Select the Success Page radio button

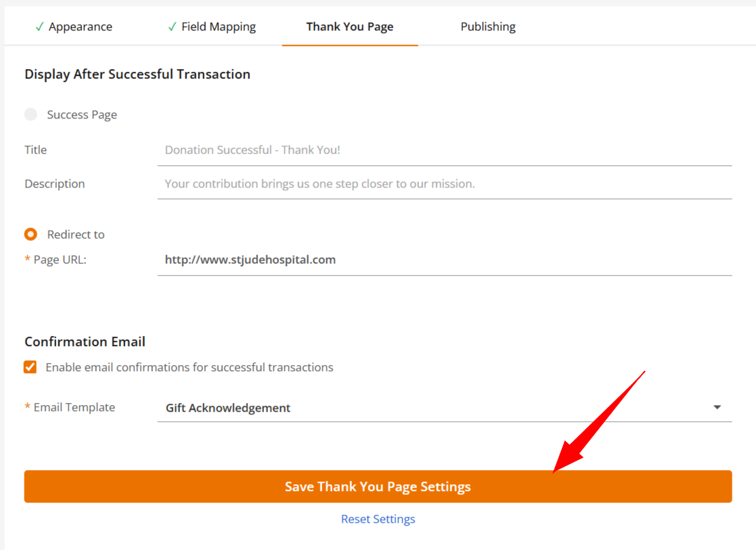[30, 114]
